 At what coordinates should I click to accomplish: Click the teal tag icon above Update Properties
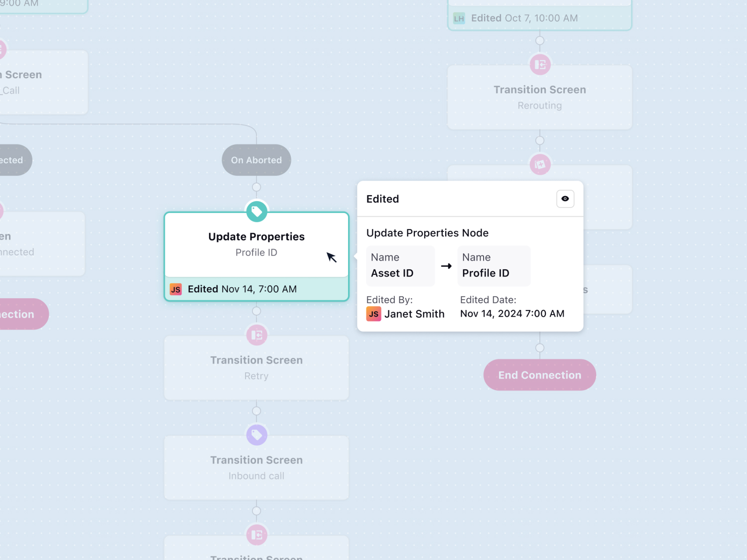pyautogui.click(x=256, y=212)
